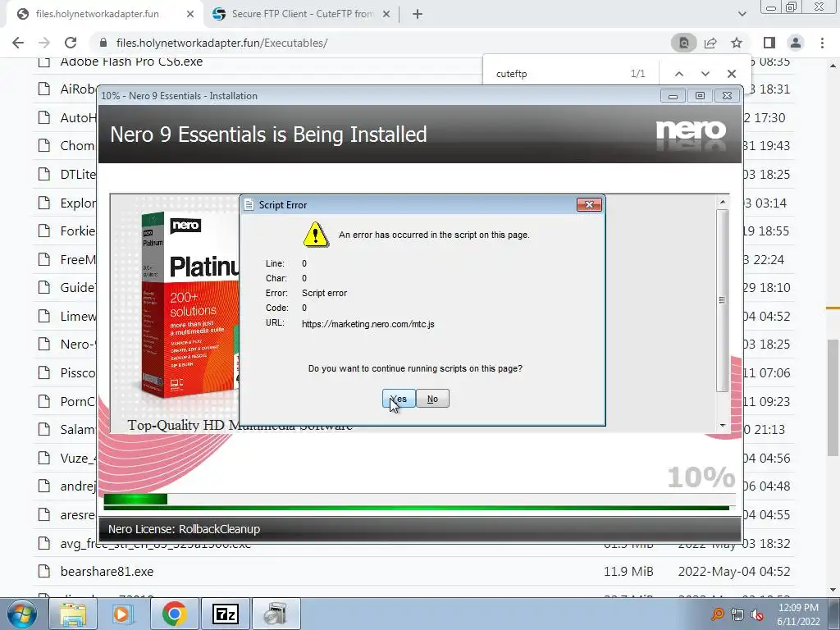The image size is (840, 630).
Task: Click file icon in the aresre row
Action: click(44, 515)
